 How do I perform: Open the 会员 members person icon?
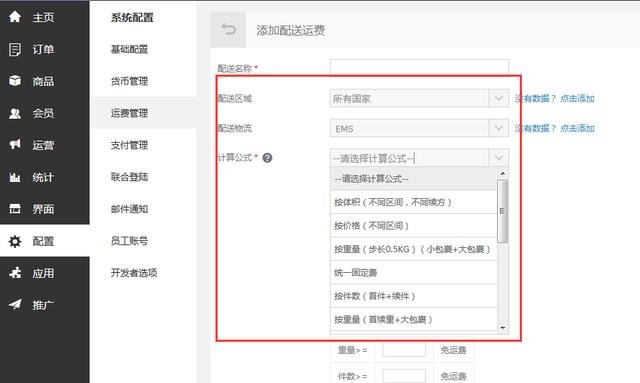tap(15, 113)
